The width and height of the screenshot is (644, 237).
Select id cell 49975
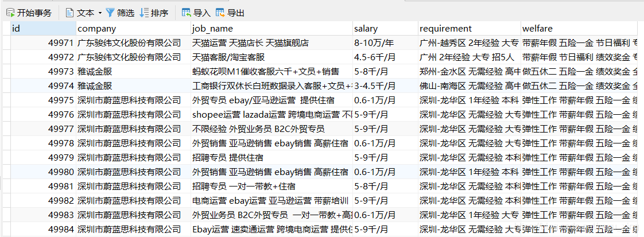43,100
